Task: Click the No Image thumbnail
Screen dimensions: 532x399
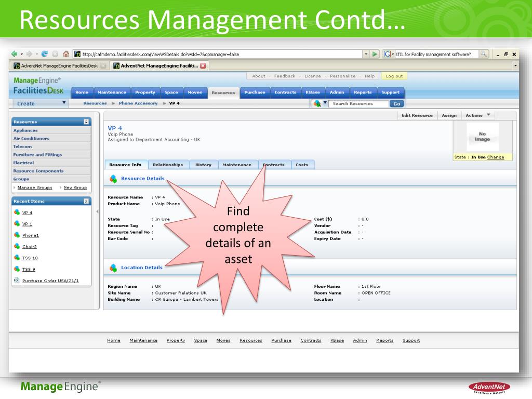Action: (482, 137)
